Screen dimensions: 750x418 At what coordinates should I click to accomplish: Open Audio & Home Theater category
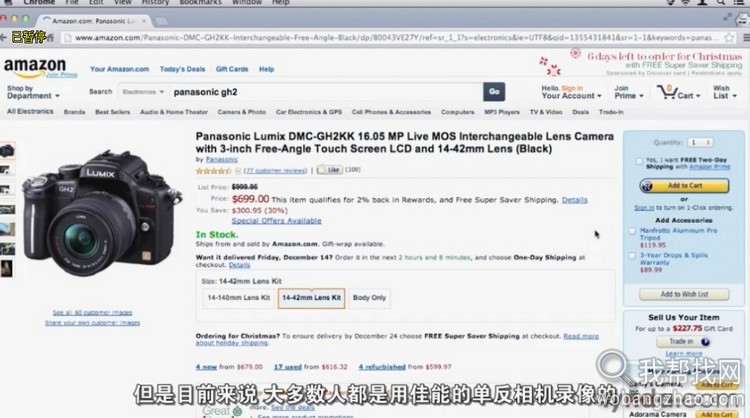(x=174, y=112)
